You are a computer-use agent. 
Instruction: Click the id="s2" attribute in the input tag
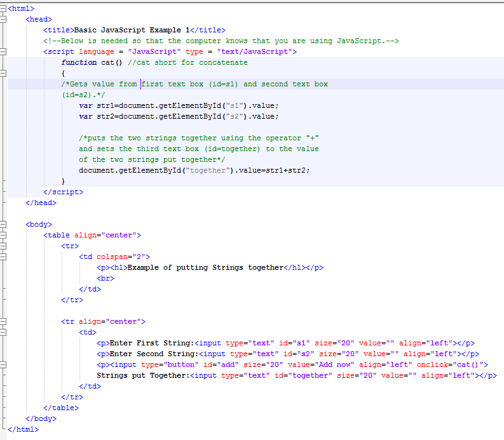[x=299, y=354]
